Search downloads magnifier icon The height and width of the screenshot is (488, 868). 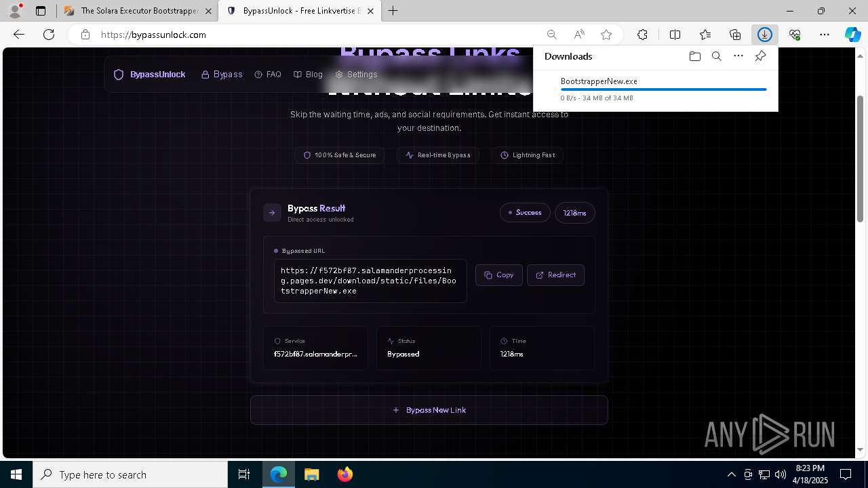point(716,56)
